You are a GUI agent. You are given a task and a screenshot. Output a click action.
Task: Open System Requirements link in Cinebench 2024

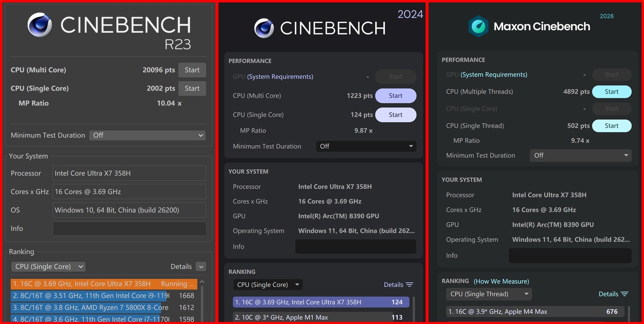pos(280,77)
